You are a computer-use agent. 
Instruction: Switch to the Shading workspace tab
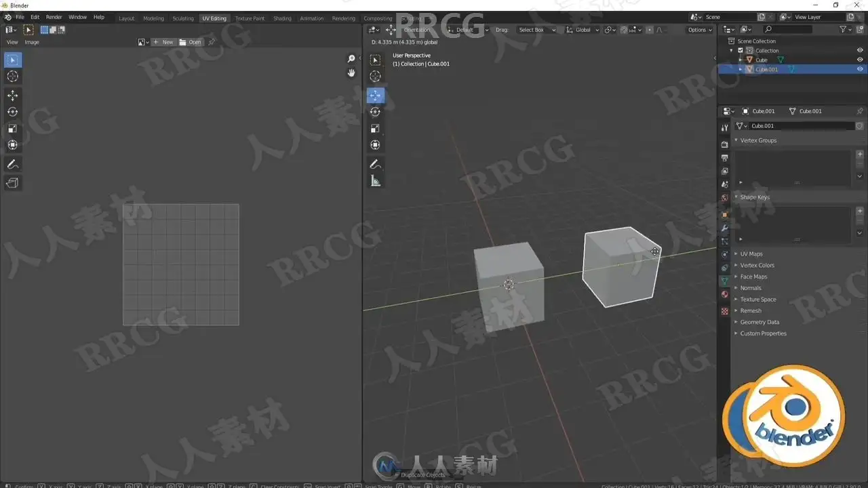[282, 18]
